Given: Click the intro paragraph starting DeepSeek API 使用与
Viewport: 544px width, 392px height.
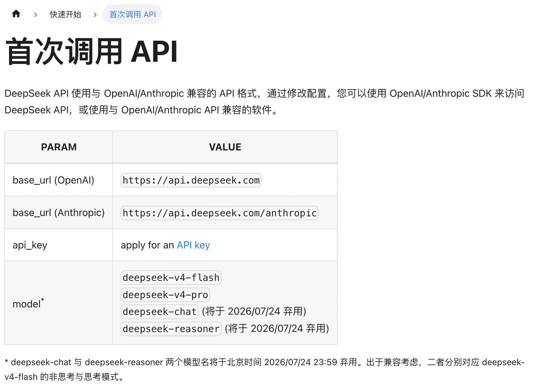Looking at the screenshot, I should point(265,102).
